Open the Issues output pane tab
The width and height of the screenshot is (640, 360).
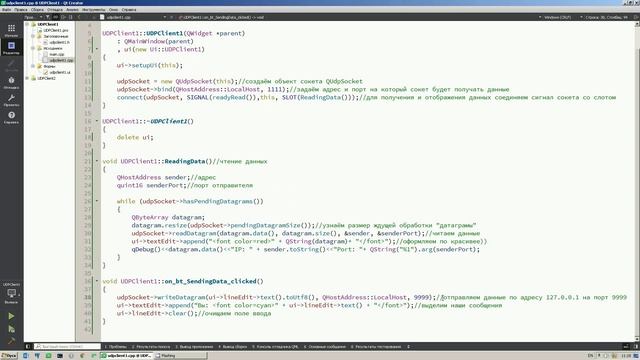tap(116, 347)
